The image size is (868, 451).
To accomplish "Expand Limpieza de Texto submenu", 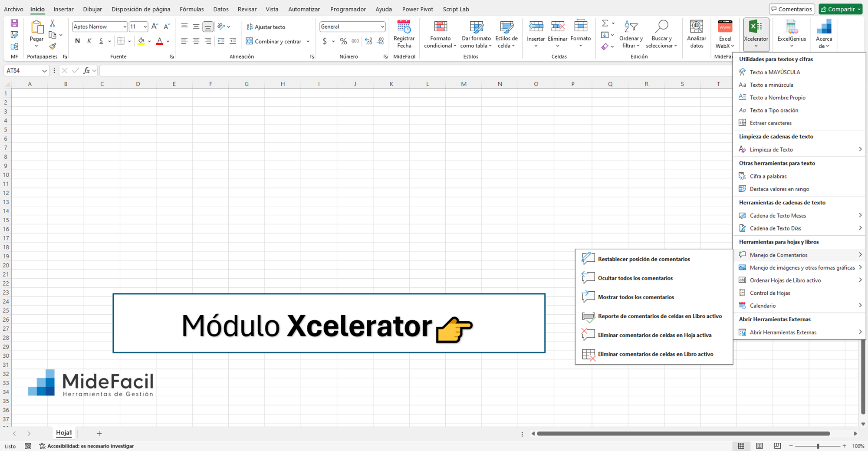I will coord(799,149).
